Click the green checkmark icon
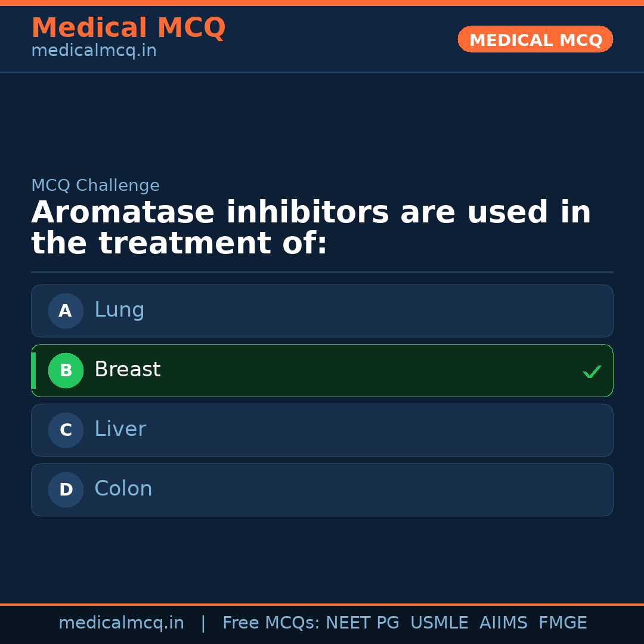Image resolution: width=644 pixels, height=644 pixels. [x=592, y=371]
